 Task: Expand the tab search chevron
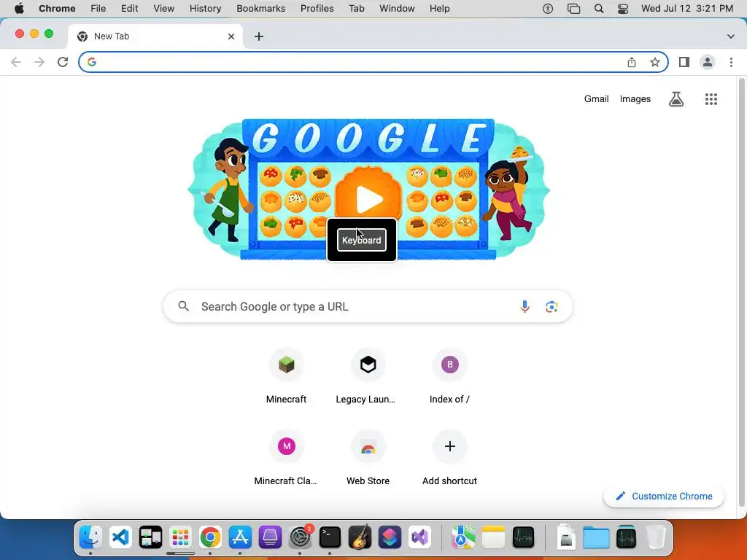(x=731, y=36)
